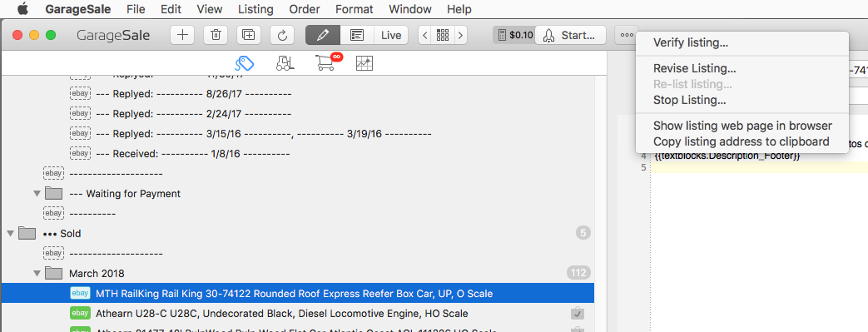Choose Stop Listing... from menu
868x332 pixels.
pyautogui.click(x=742, y=100)
